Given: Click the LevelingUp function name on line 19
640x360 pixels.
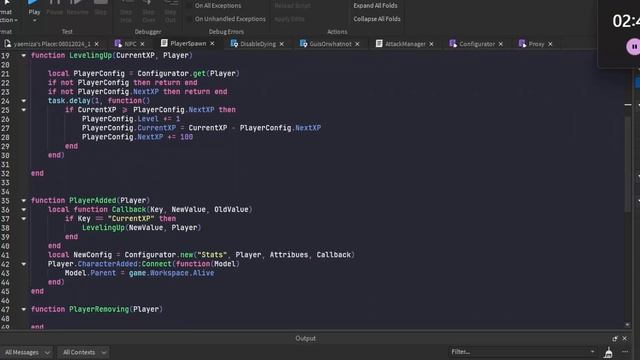Looking at the screenshot, I should (x=90, y=55).
